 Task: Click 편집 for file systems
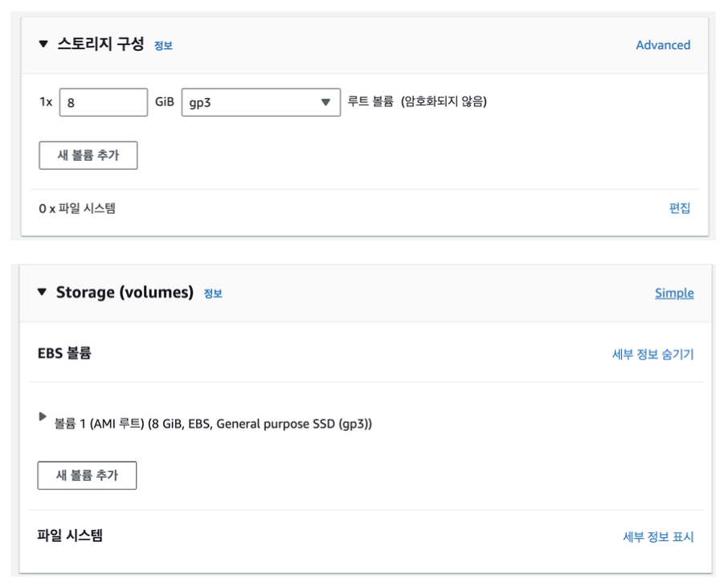(680, 208)
